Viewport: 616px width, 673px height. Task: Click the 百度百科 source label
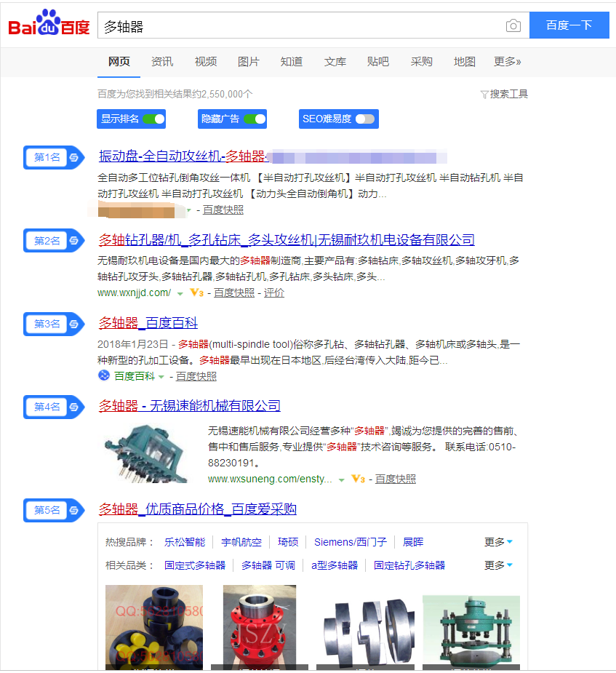[135, 376]
